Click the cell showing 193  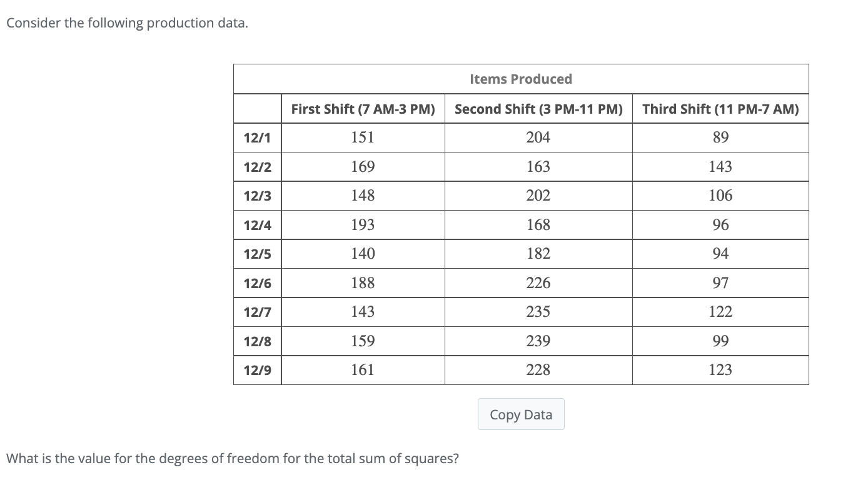point(363,224)
